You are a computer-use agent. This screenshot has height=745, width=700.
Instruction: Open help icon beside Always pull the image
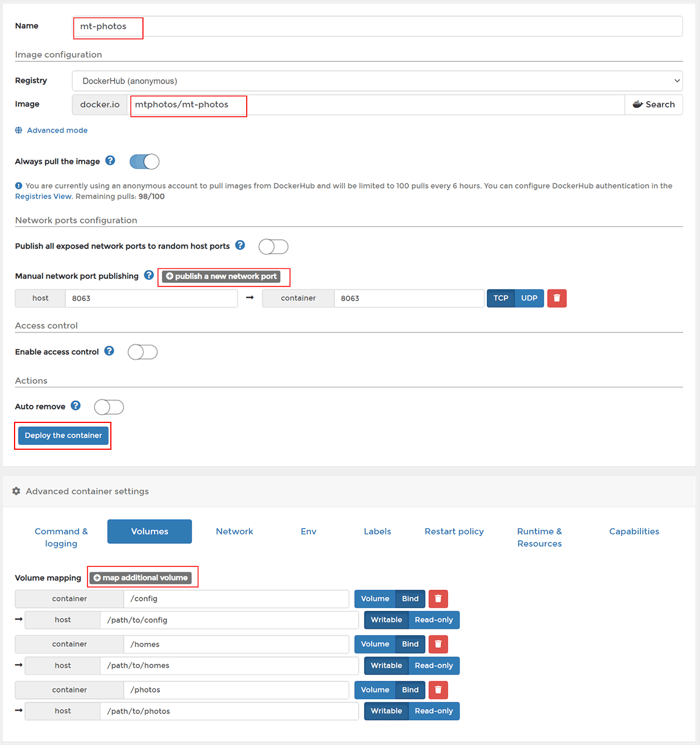110,160
